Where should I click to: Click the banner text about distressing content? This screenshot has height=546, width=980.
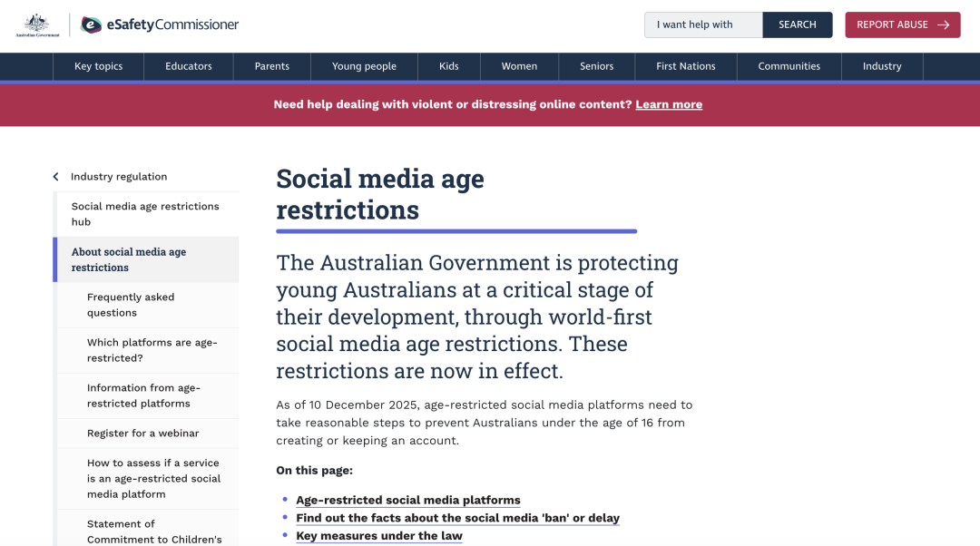(453, 104)
